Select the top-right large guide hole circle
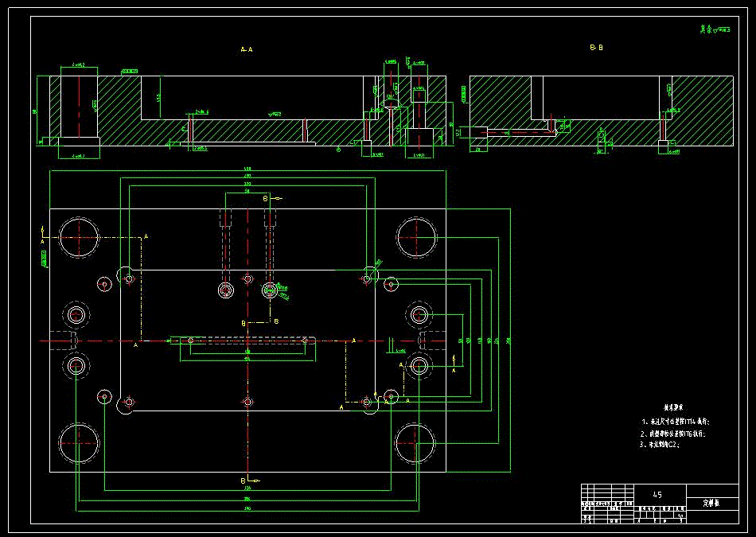The image size is (756, 537). click(x=416, y=238)
